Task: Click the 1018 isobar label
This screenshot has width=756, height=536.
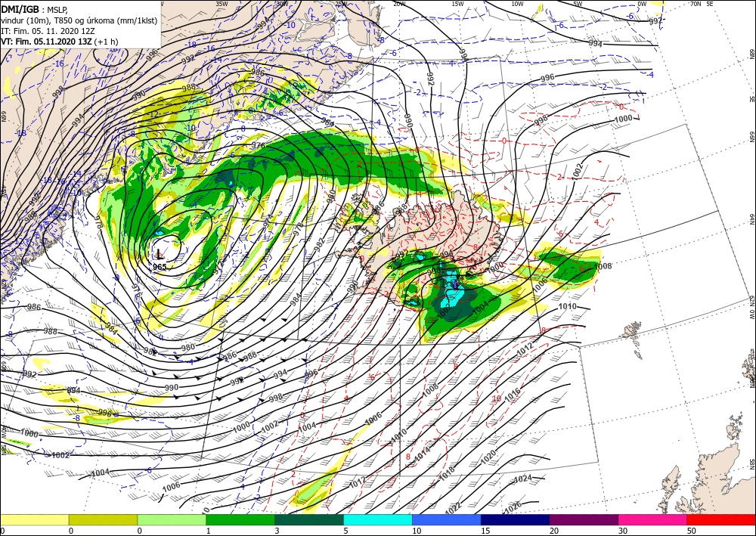Action: pos(447,472)
